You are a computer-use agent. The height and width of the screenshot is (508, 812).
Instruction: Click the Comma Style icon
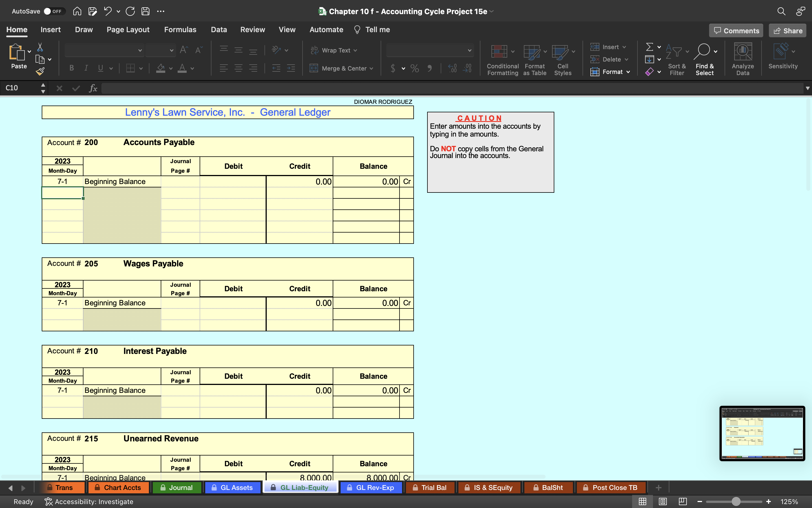click(429, 68)
